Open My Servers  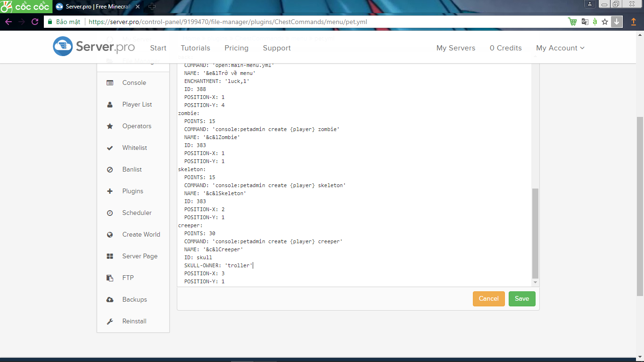pos(456,48)
